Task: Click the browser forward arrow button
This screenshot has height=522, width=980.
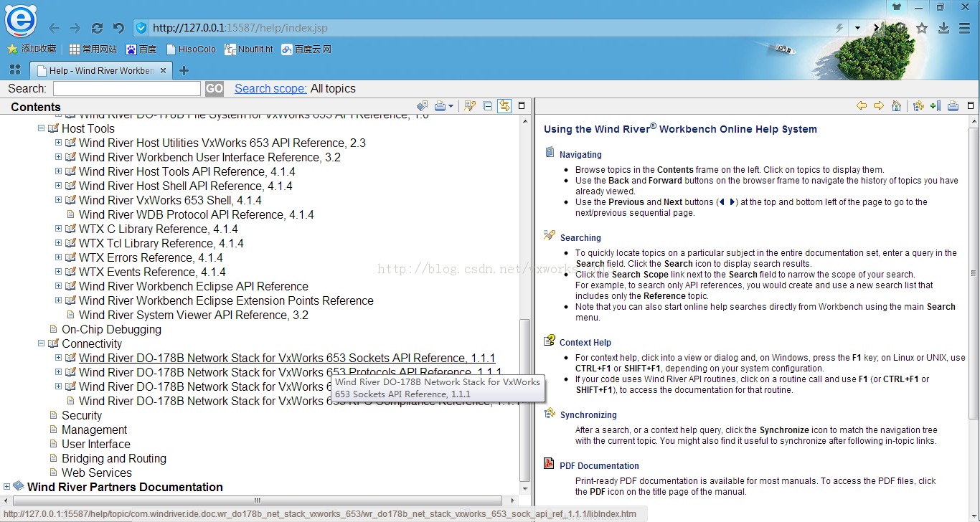Action: [75, 28]
